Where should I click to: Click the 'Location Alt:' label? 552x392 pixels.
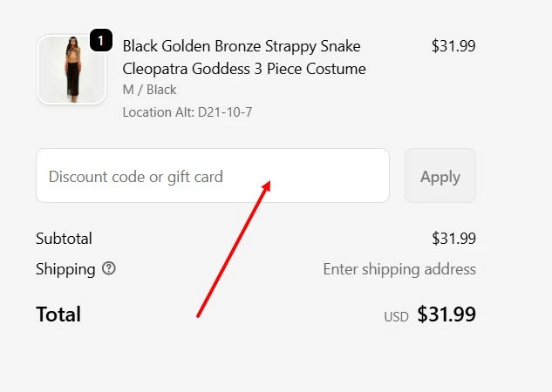159,112
